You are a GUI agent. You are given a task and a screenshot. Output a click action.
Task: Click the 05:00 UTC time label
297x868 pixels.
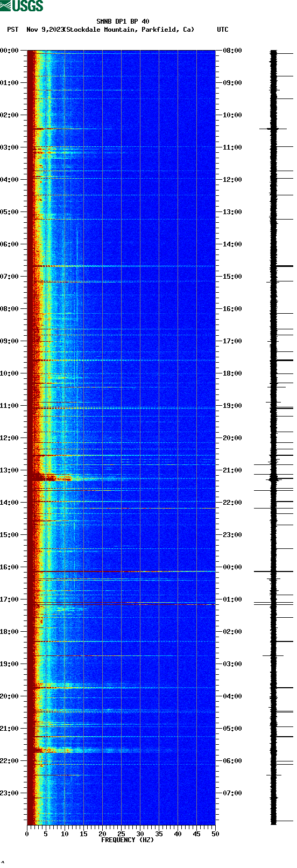232,729
